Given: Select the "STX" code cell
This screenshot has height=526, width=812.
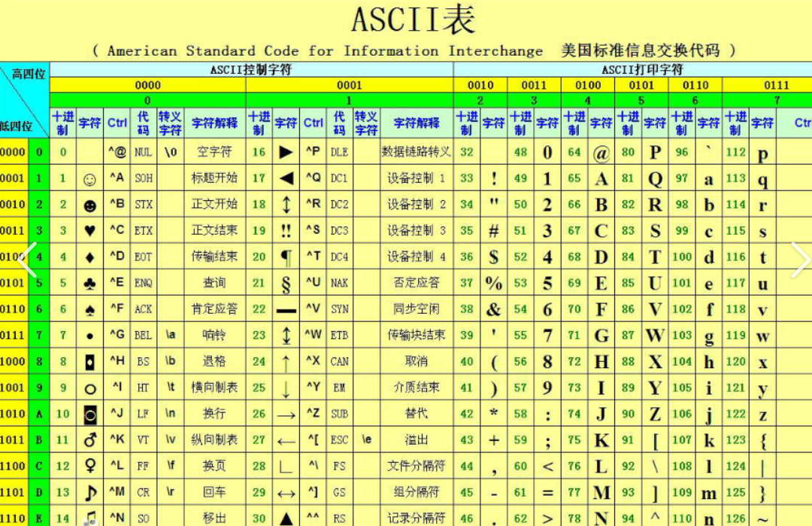Looking at the screenshot, I should (143, 204).
